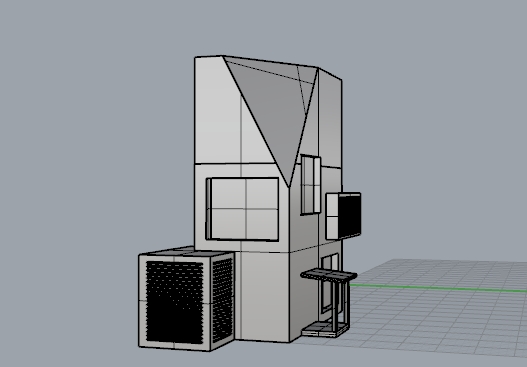
Task: Select the large four-pane front window
Action: (242, 209)
